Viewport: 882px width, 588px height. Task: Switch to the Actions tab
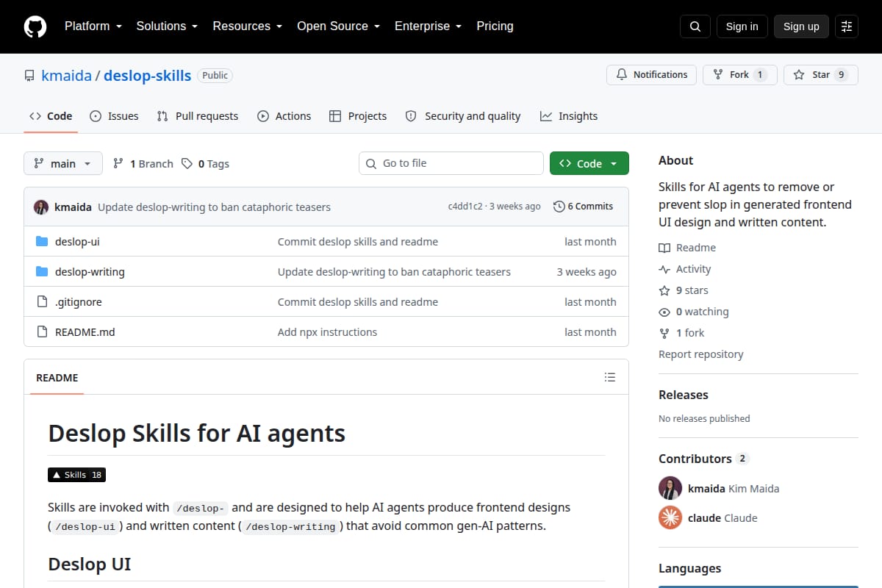click(284, 116)
